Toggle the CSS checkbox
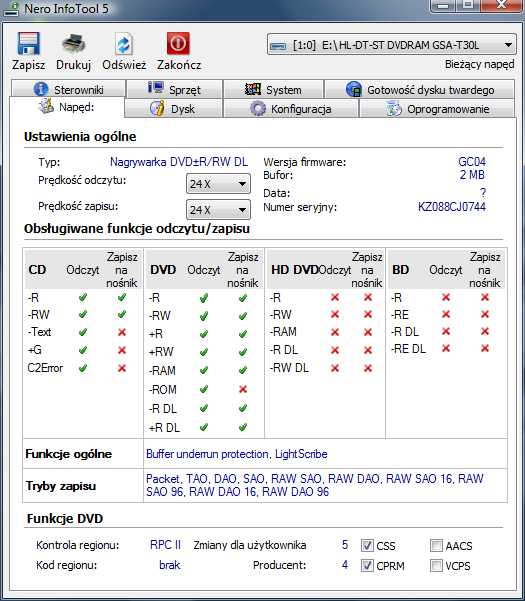Viewport: 525px width, 601px height. click(x=367, y=545)
